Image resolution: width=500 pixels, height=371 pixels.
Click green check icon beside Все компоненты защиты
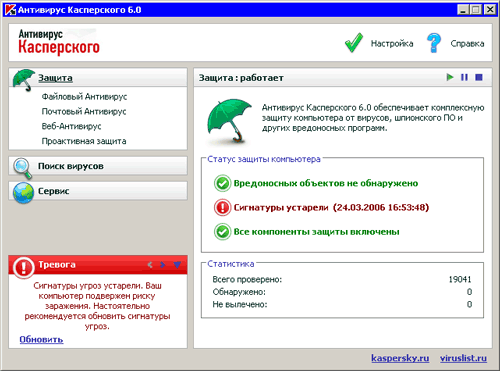[x=222, y=232]
